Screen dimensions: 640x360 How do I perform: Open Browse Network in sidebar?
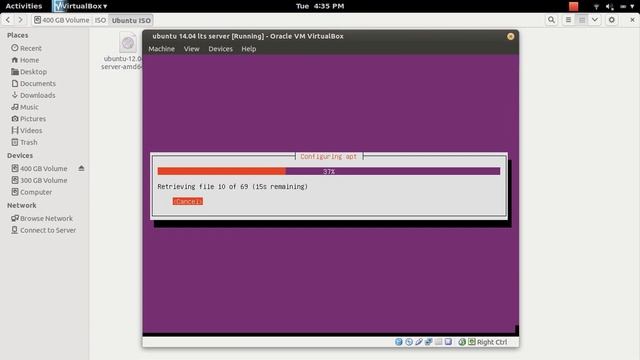tap(42, 218)
